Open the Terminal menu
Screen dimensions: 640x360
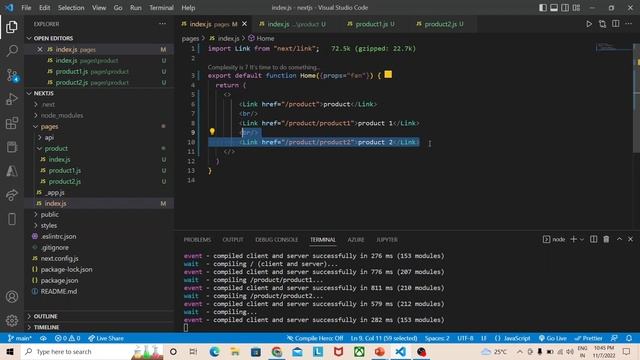coord(161,8)
